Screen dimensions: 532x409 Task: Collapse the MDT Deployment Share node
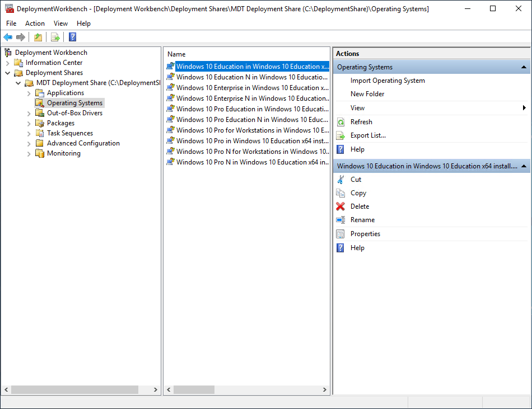[x=18, y=83]
